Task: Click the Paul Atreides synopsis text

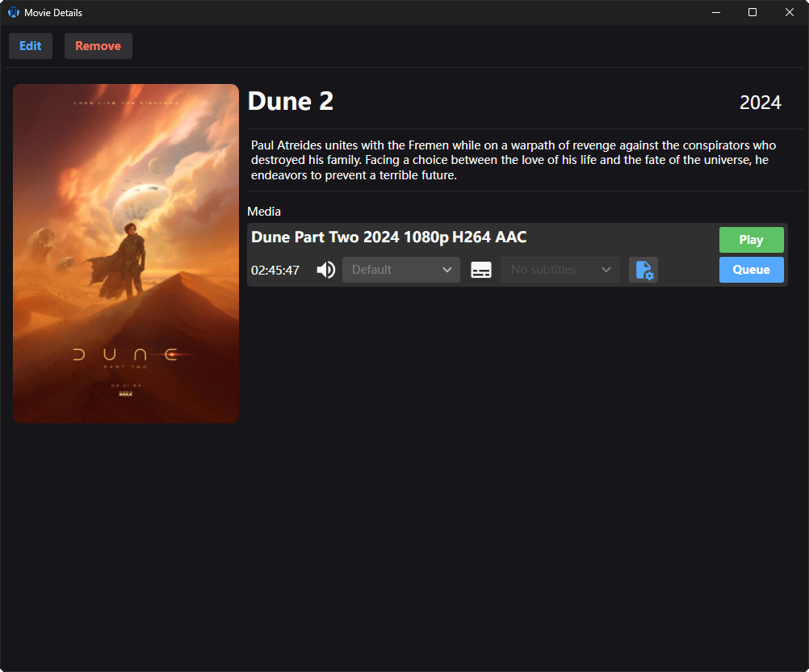Action: point(513,160)
